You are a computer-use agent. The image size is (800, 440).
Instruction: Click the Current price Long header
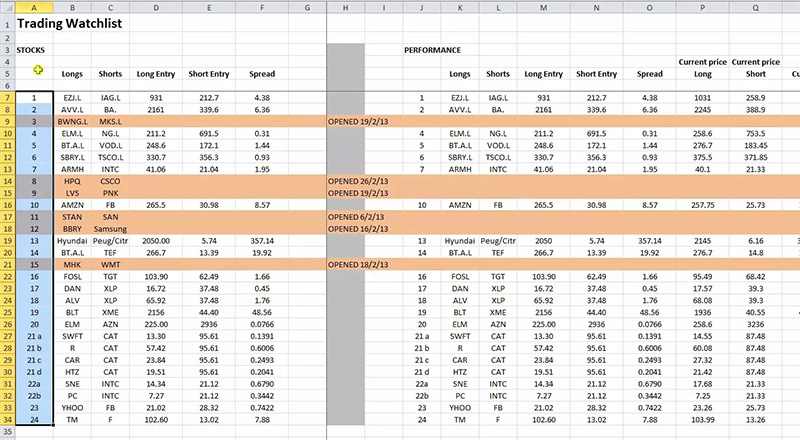point(703,68)
